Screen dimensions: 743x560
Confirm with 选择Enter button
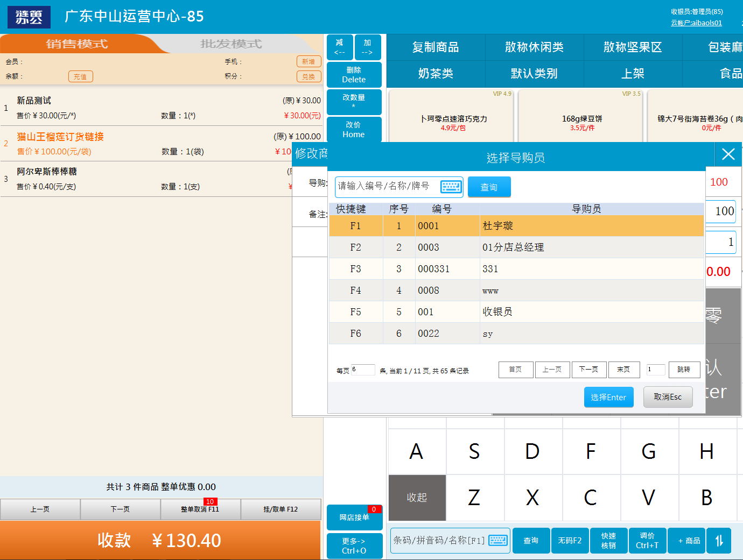point(608,398)
